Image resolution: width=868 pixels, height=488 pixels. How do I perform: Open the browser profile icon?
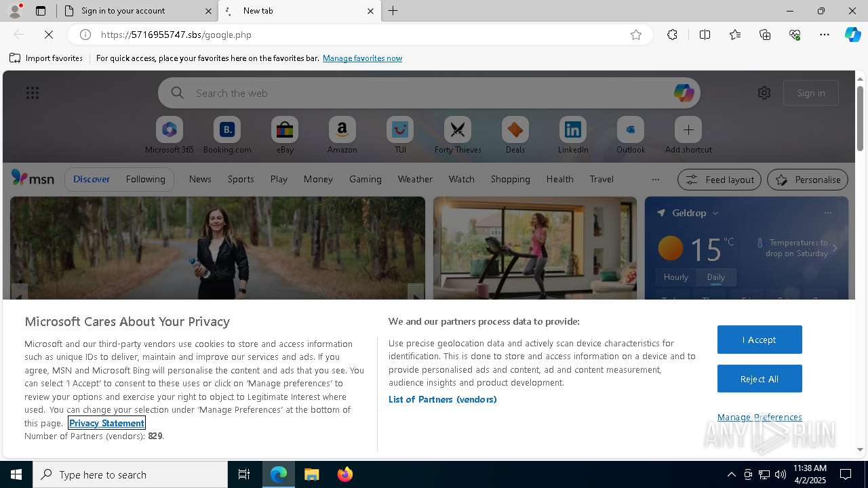[14, 11]
